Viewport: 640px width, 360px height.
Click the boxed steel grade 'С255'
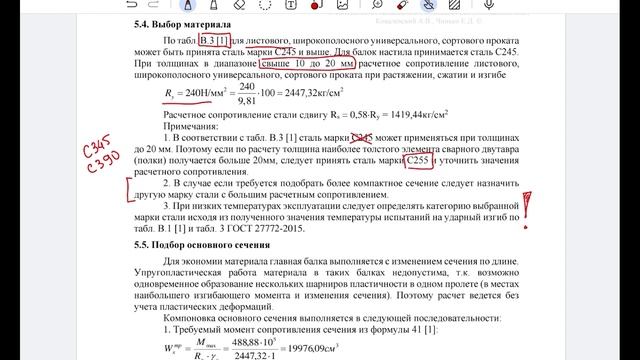[418, 160]
